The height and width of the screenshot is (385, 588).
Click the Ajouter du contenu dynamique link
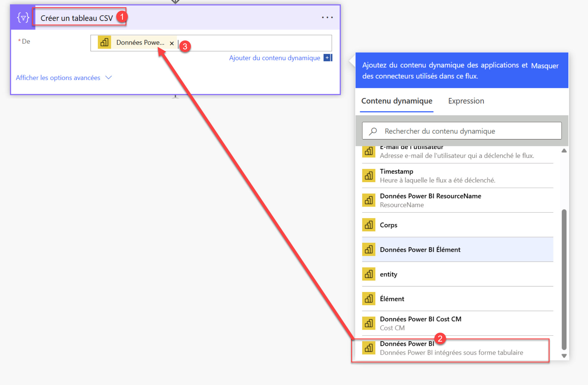coord(274,58)
